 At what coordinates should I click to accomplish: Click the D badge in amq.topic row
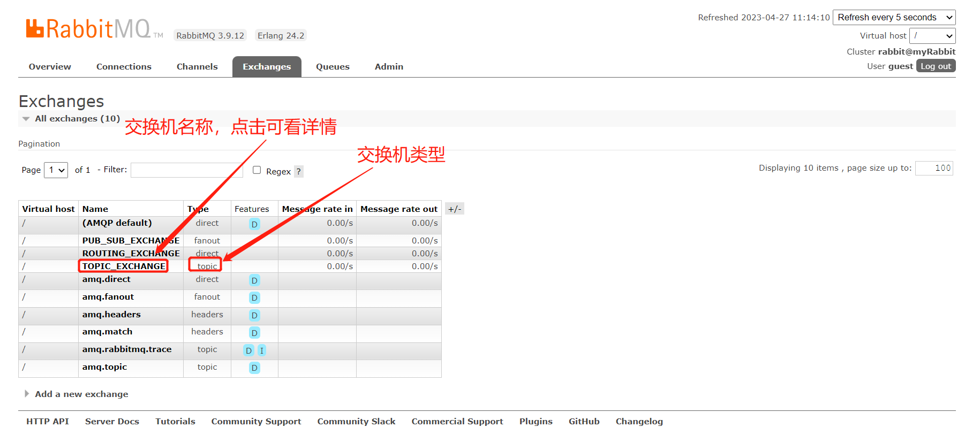coord(254,368)
